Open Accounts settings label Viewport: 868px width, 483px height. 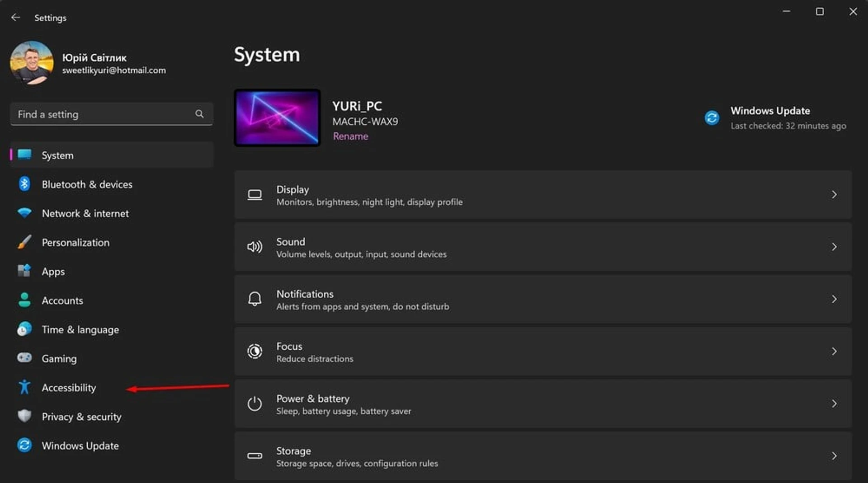click(62, 300)
